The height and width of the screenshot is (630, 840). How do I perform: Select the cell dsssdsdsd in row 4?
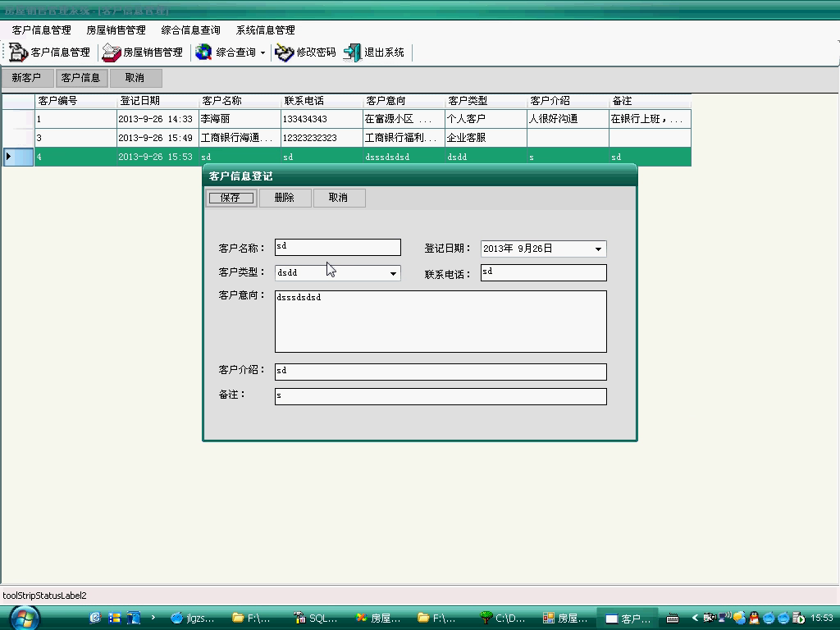click(404, 157)
